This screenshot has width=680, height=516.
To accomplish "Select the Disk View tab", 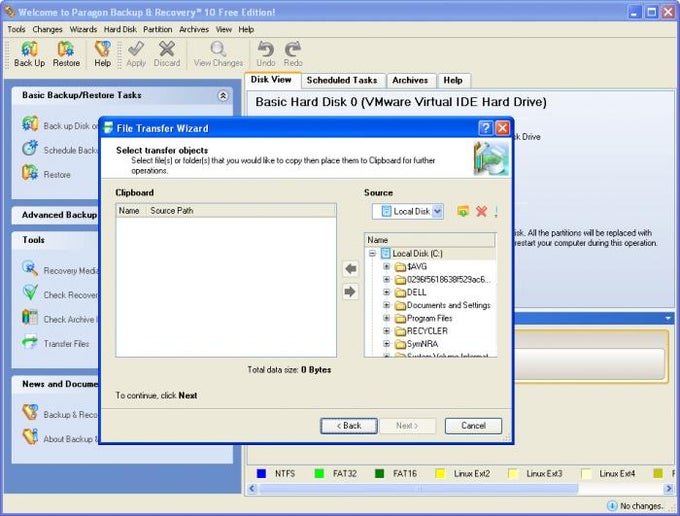I will 271,80.
